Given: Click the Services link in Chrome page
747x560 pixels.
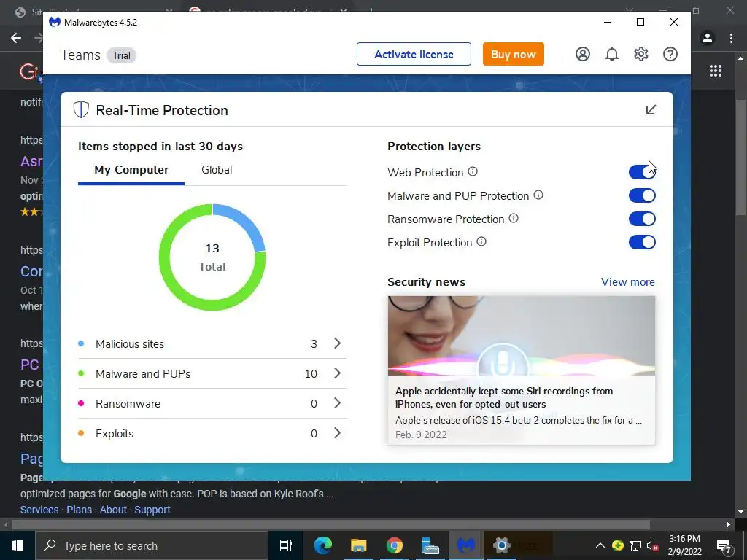Looking at the screenshot, I should coord(39,510).
